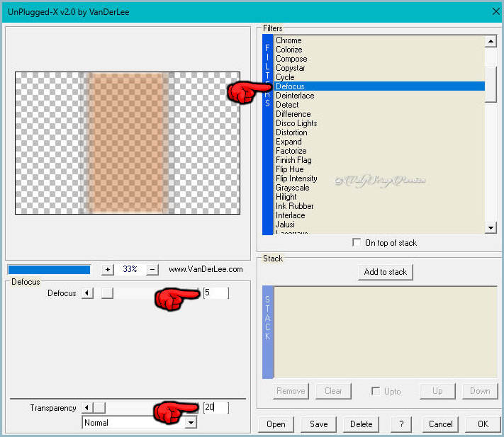Select the Deinterlace filter

coord(380,96)
